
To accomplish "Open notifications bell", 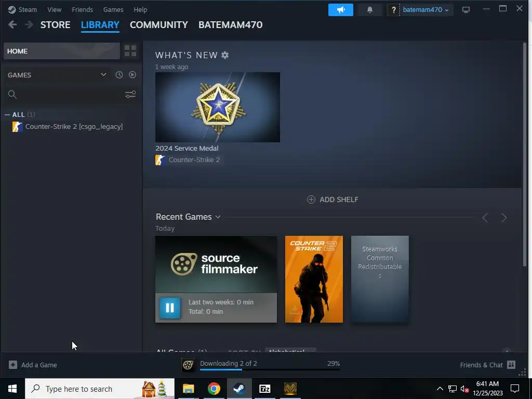I will pyautogui.click(x=370, y=10).
